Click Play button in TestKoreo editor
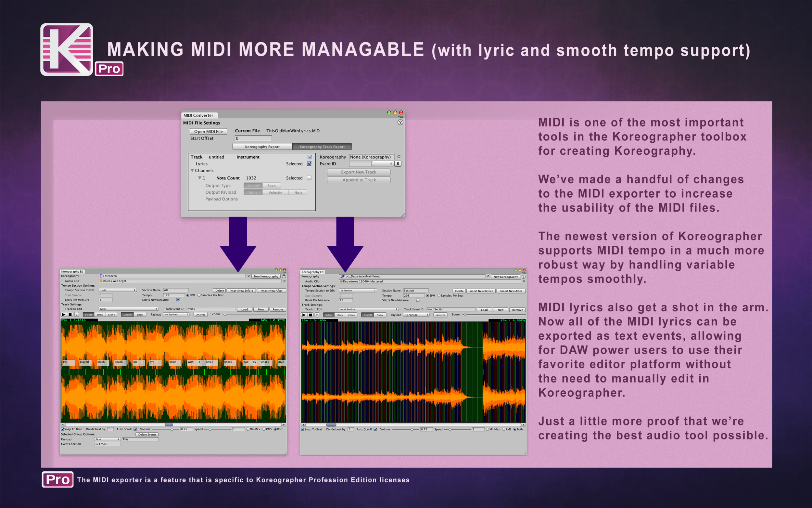The width and height of the screenshot is (812, 508). [x=63, y=315]
